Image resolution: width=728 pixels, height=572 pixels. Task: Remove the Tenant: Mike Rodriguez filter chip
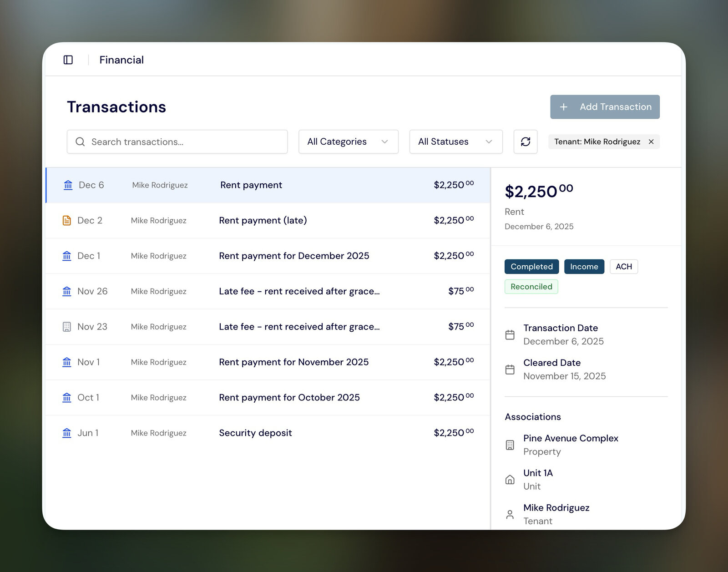point(652,142)
